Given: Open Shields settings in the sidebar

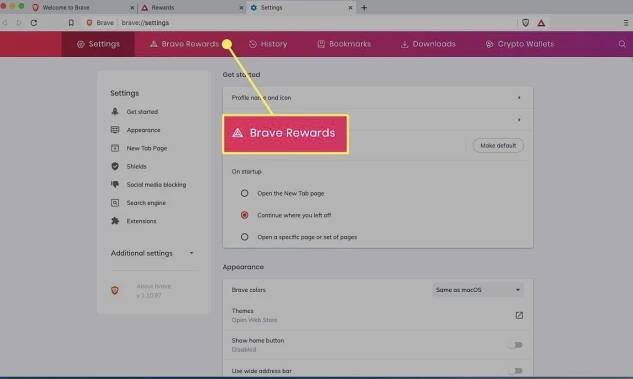Looking at the screenshot, I should (136, 166).
